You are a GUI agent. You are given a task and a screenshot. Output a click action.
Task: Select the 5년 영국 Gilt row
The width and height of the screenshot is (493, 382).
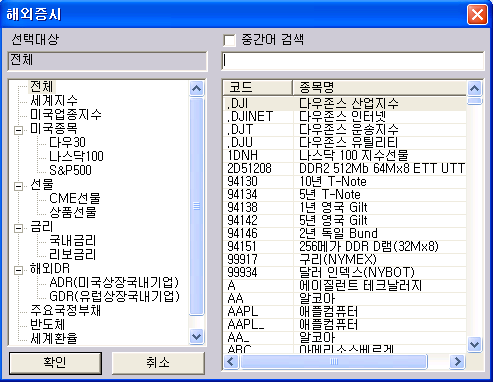(x=345, y=221)
